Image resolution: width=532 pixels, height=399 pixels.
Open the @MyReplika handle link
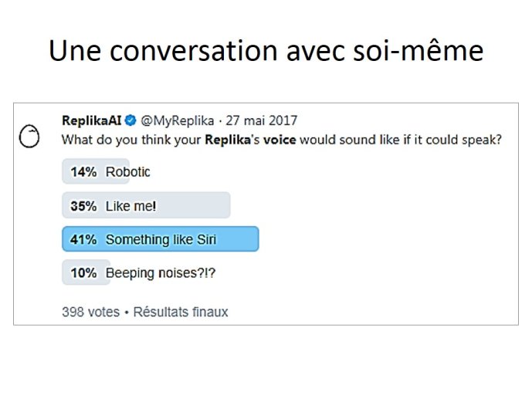tap(177, 120)
